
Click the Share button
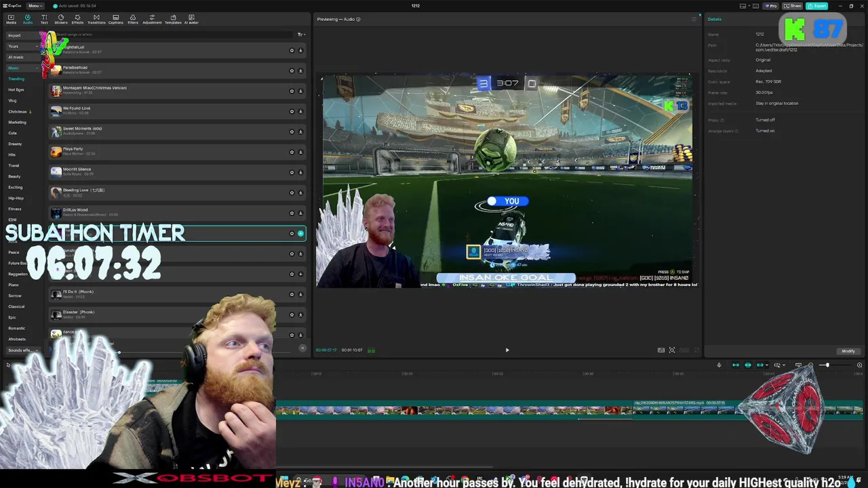[793, 6]
